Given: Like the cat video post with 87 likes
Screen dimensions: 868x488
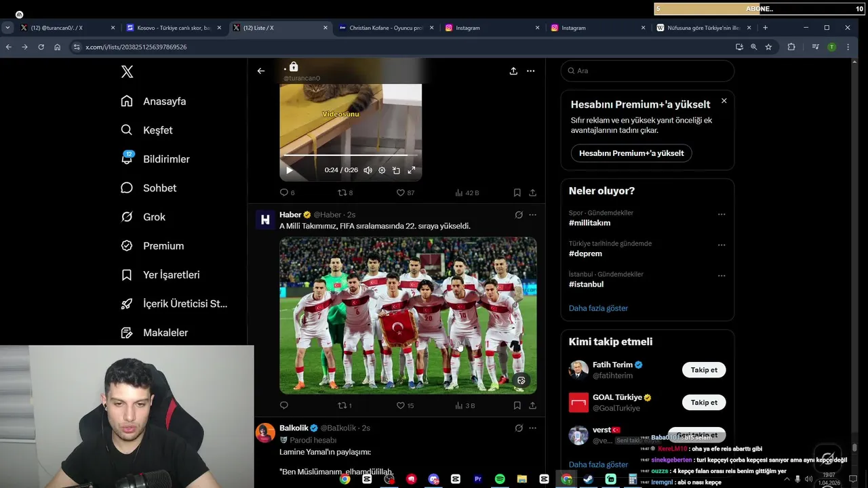Looking at the screenshot, I should (406, 192).
